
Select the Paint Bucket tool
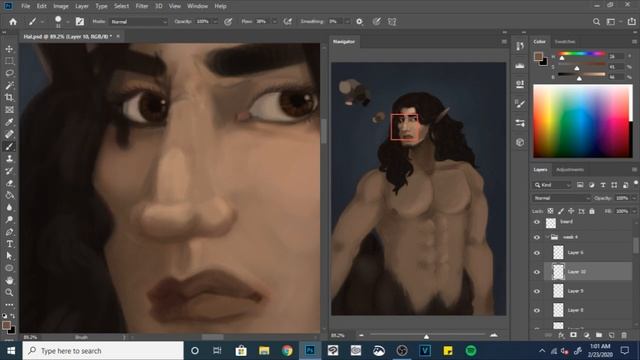[x=9, y=195]
